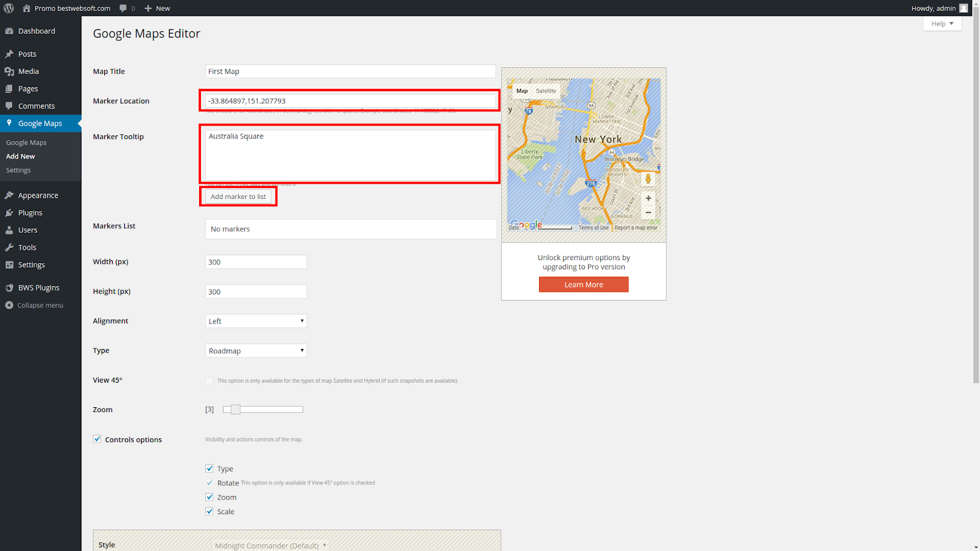Click the Marker Tooltip text area
Screen dimensions: 980x551
[x=350, y=155]
